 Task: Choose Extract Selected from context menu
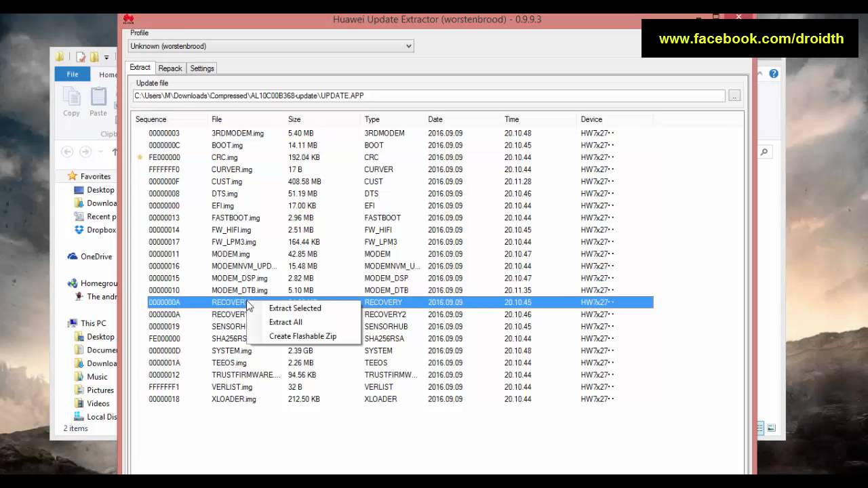coord(295,308)
